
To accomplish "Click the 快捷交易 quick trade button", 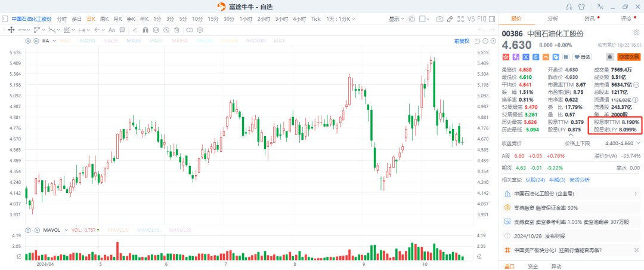I will (629, 57).
